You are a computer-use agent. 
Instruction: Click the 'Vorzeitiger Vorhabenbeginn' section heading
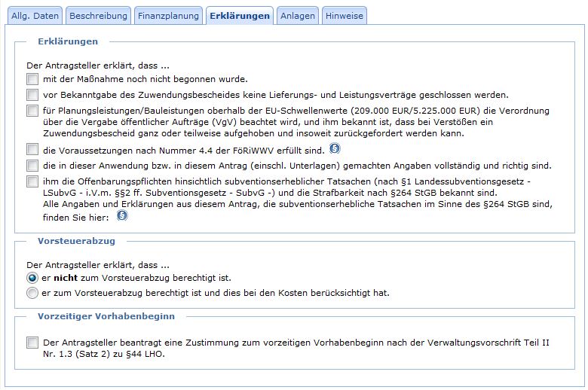click(x=106, y=316)
